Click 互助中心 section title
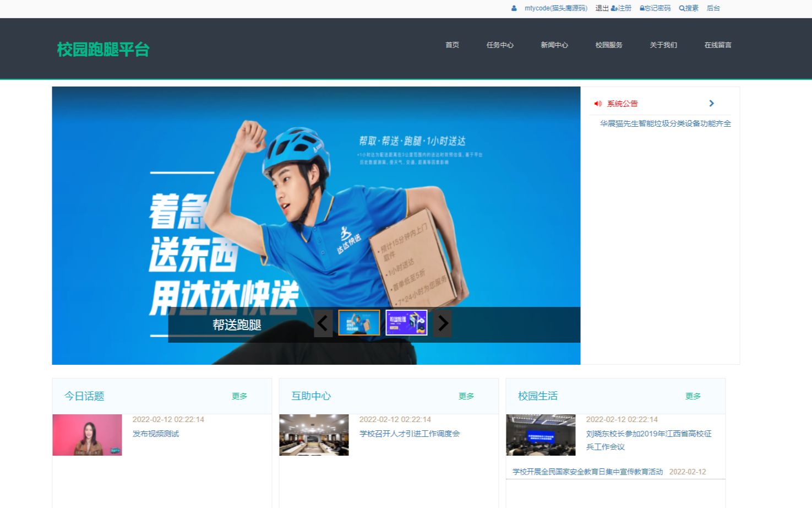The image size is (812, 508). click(311, 396)
